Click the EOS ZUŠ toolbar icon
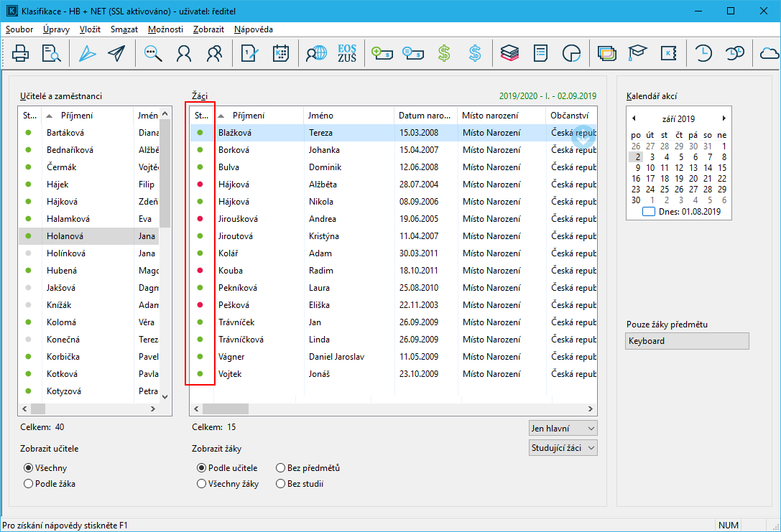 point(346,53)
